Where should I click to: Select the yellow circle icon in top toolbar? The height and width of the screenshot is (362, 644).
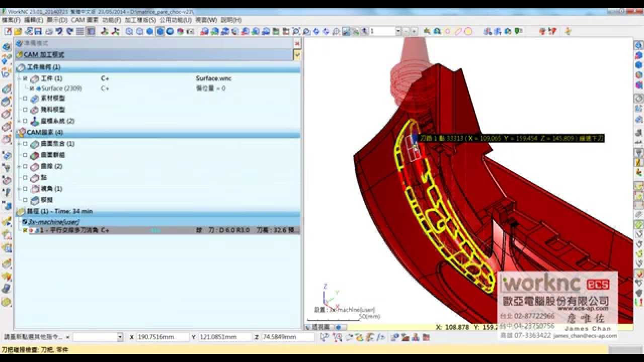click(468, 31)
